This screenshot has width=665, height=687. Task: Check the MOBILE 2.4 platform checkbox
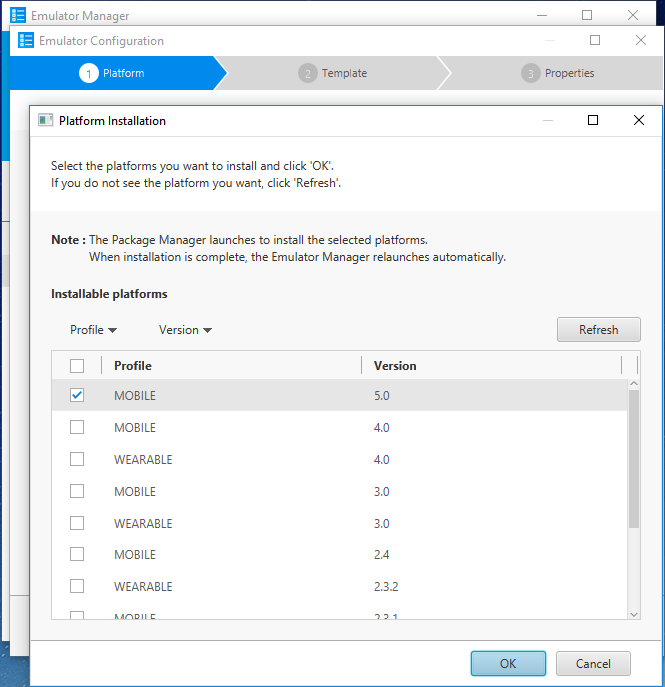coord(77,554)
